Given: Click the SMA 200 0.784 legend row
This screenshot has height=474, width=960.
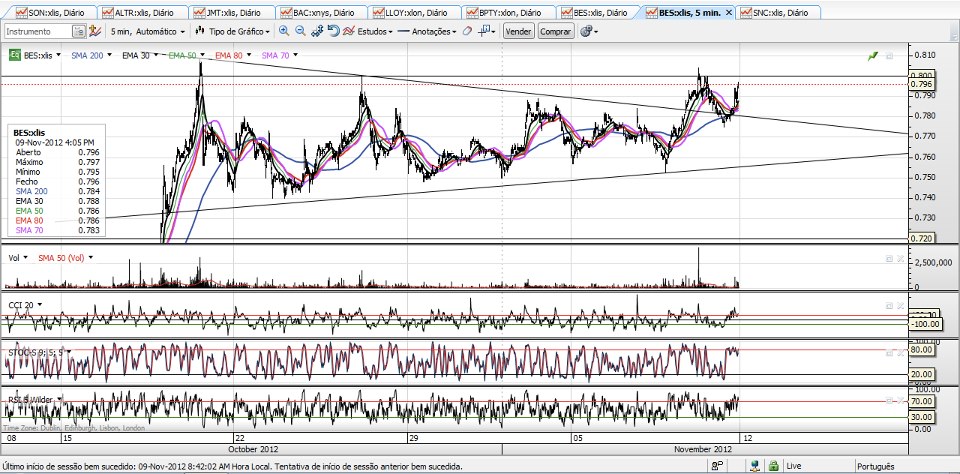Looking at the screenshot, I should (58, 191).
